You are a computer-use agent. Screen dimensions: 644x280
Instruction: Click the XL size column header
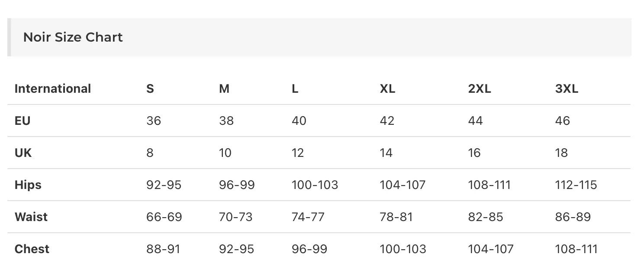(387, 88)
